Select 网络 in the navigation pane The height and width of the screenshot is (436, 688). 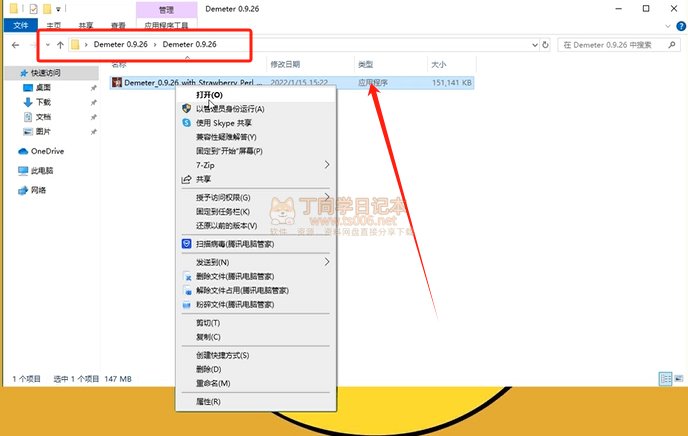click(38, 190)
